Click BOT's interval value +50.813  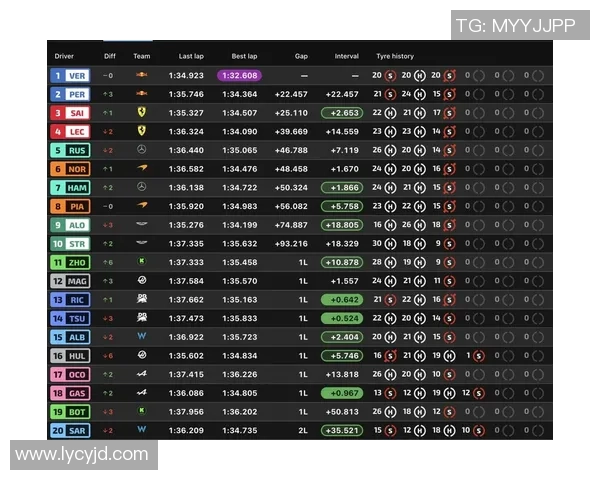tap(342, 412)
